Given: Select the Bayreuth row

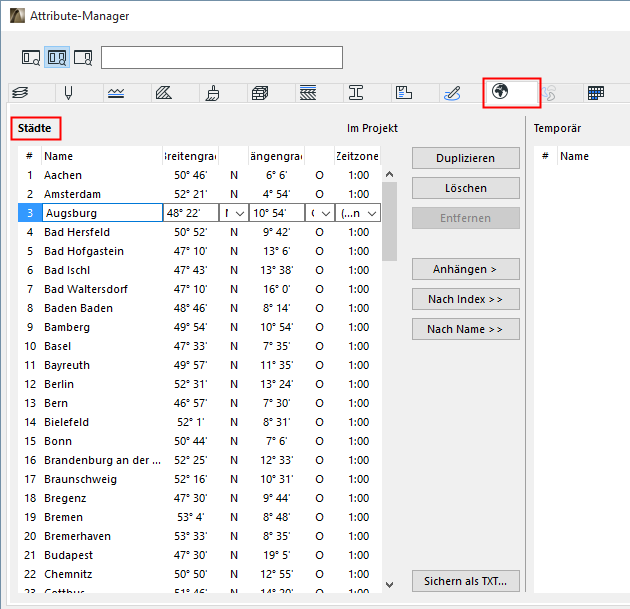Looking at the screenshot, I should tap(199, 365).
